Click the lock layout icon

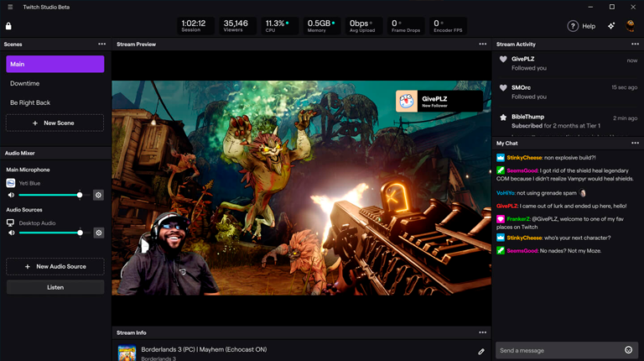(8, 26)
